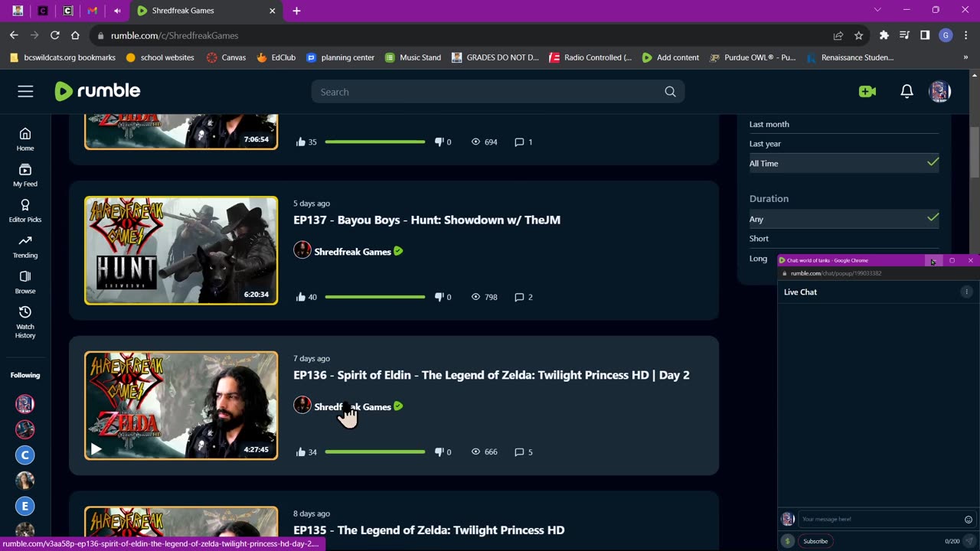The width and height of the screenshot is (980, 551).
Task: Open Chrome extensions puzzle icon
Action: pyautogui.click(x=884, y=35)
